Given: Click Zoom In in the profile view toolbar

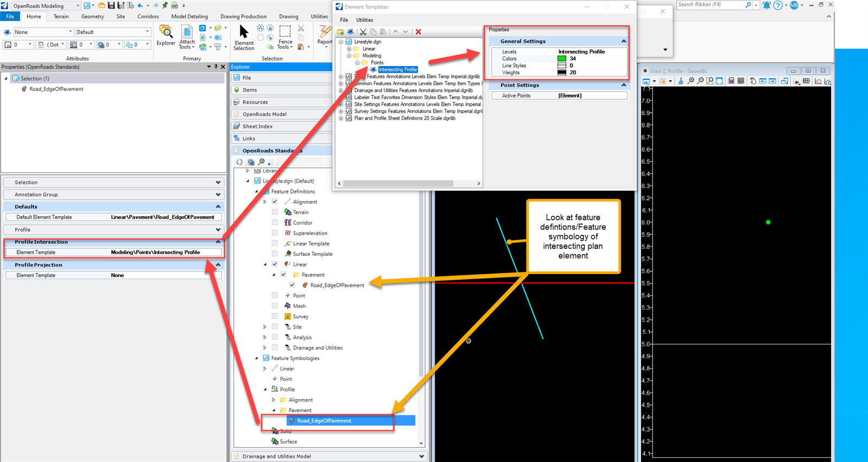Looking at the screenshot, I should (690, 81).
